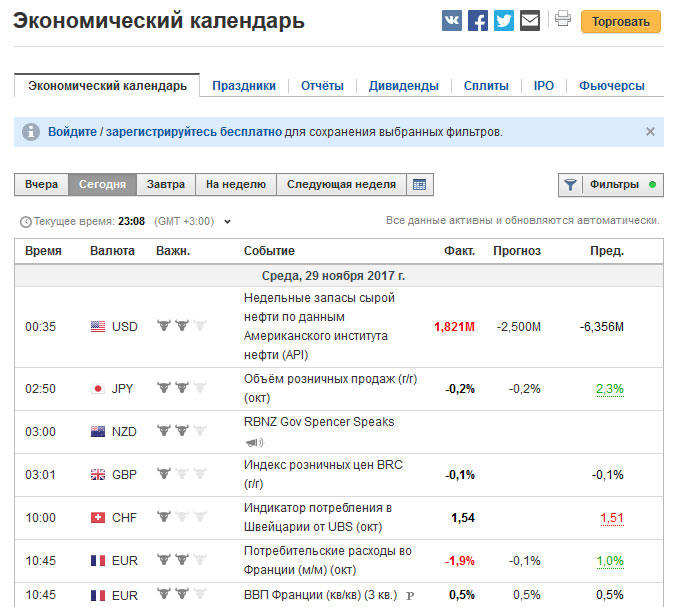Open the Дивиденды tab
The image size is (674, 607).
coord(404,86)
